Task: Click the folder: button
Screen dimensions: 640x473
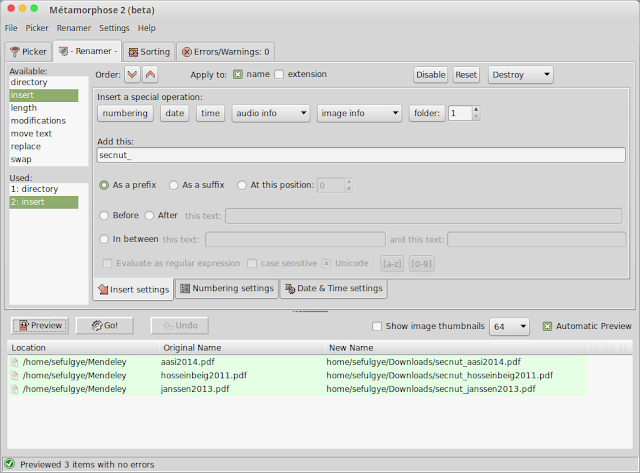Action: point(427,113)
